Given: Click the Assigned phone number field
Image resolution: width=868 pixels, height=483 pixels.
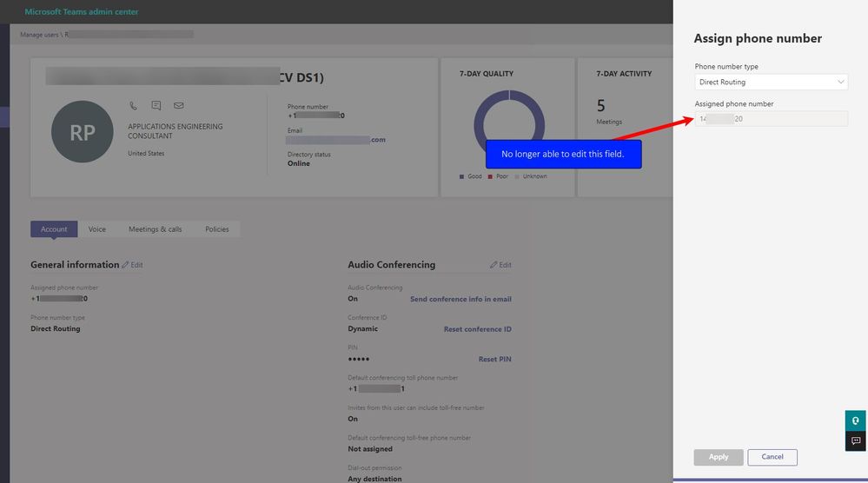Looking at the screenshot, I should [x=772, y=118].
